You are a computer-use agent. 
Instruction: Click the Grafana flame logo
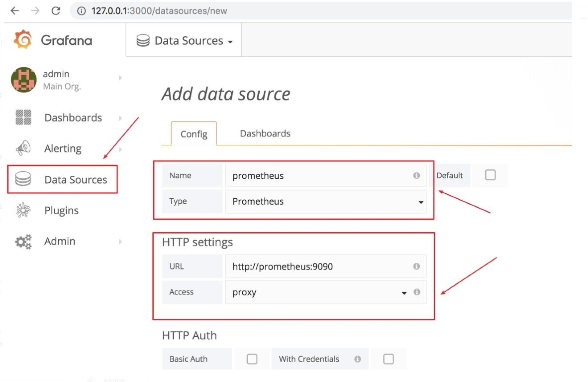[x=22, y=39]
